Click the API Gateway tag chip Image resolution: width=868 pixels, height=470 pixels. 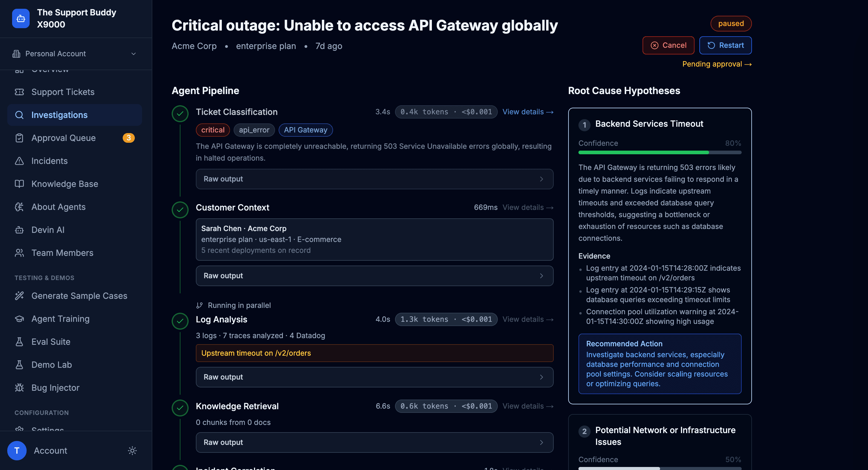coord(305,130)
